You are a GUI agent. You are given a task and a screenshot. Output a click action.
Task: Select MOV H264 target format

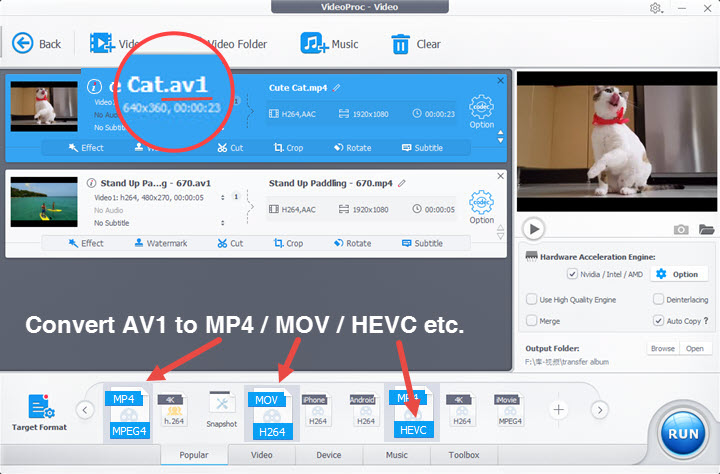[x=271, y=413]
